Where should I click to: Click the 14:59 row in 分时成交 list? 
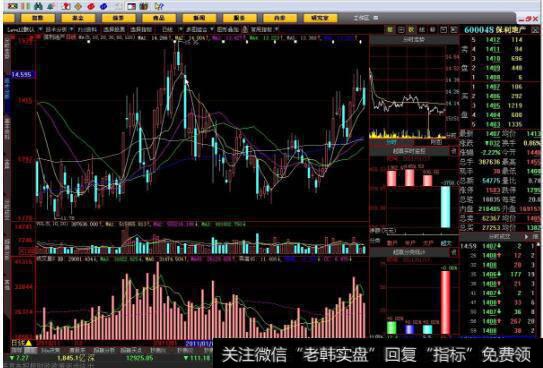pyautogui.click(x=500, y=246)
